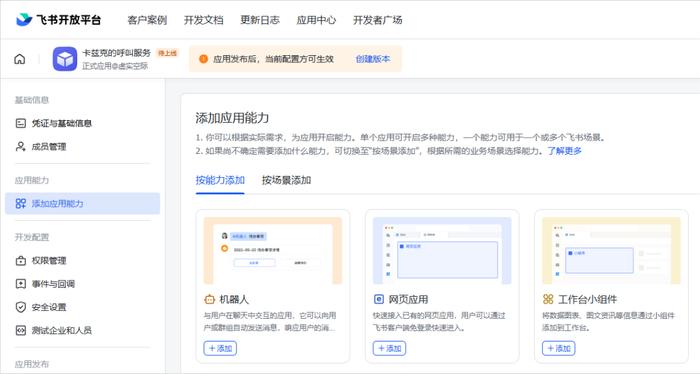Image resolution: width=700 pixels, height=374 pixels.
Task: Click the 创建版本 link
Action: [373, 59]
